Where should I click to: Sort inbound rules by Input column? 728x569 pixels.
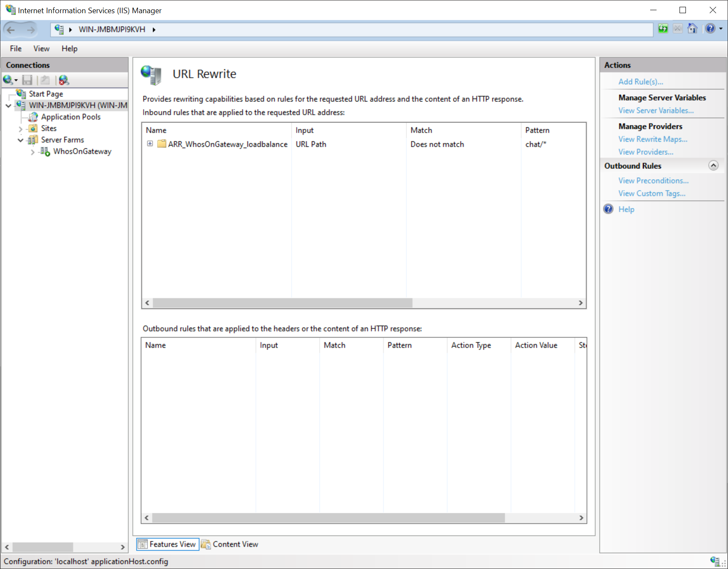tap(349, 130)
